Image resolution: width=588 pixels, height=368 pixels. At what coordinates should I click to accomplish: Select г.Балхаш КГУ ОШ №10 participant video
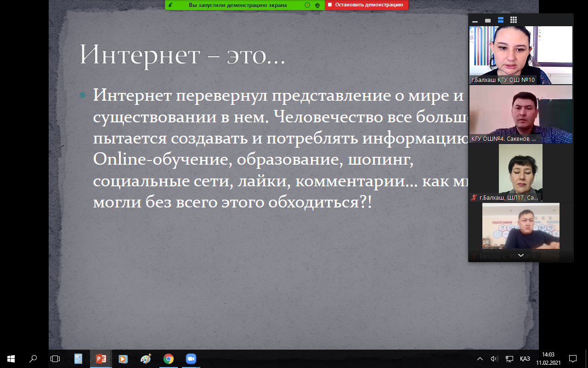pos(520,55)
